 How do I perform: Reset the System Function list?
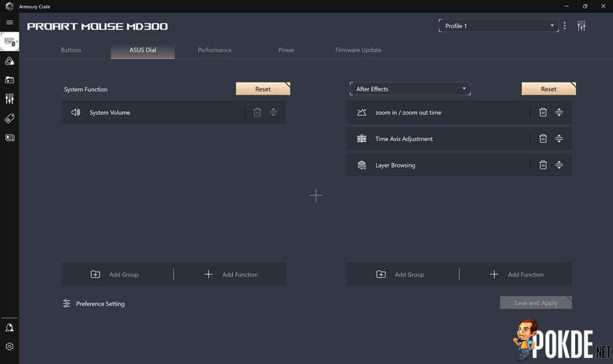(263, 89)
